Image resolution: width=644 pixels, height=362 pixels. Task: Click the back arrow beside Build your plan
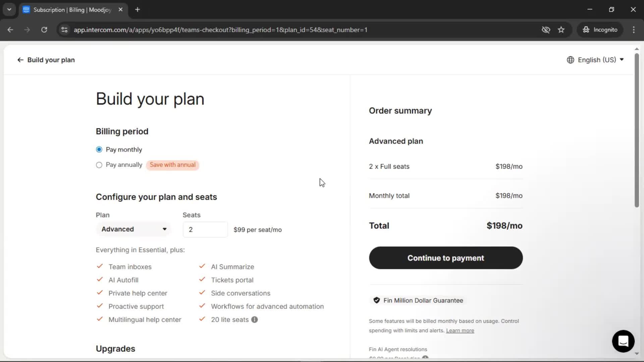pos(20,60)
